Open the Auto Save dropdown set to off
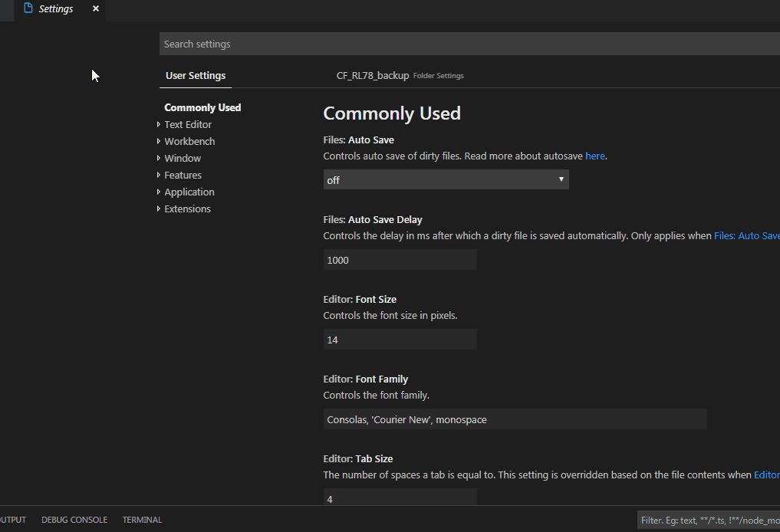Viewport: 780px width, 532px height. pos(446,179)
